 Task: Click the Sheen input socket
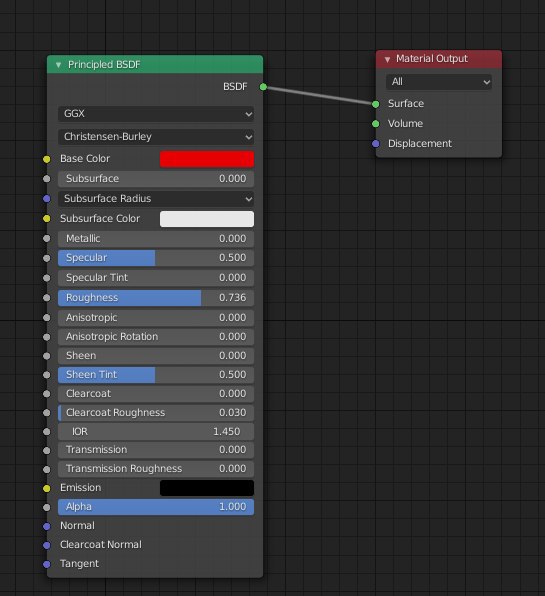tap(47, 356)
